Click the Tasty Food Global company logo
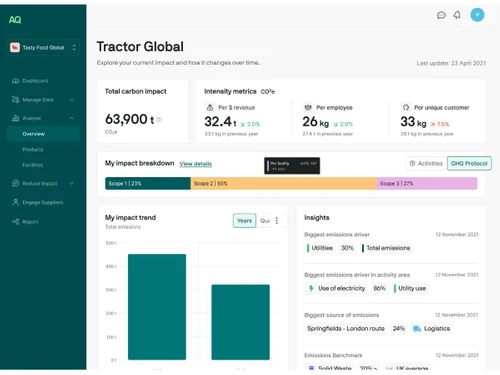 [15, 48]
